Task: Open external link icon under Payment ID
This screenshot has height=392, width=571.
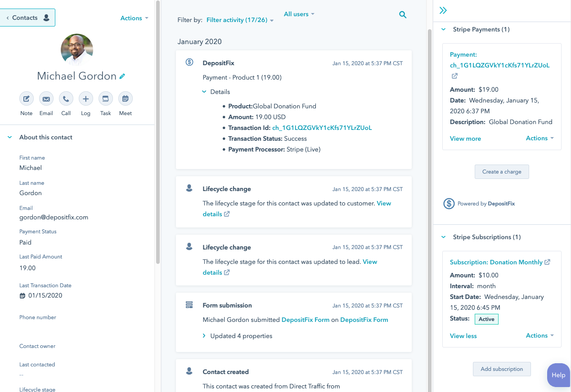Action: (x=454, y=76)
